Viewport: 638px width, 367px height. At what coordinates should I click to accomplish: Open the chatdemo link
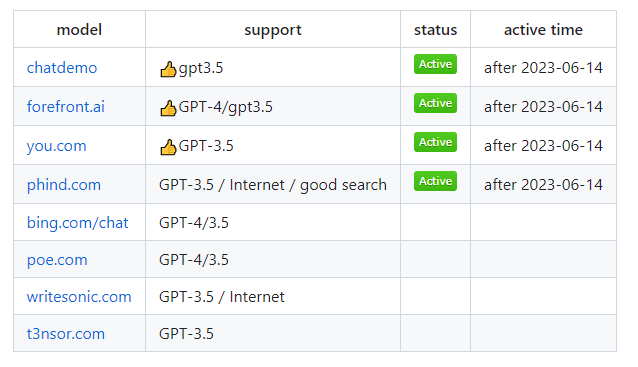tap(62, 68)
